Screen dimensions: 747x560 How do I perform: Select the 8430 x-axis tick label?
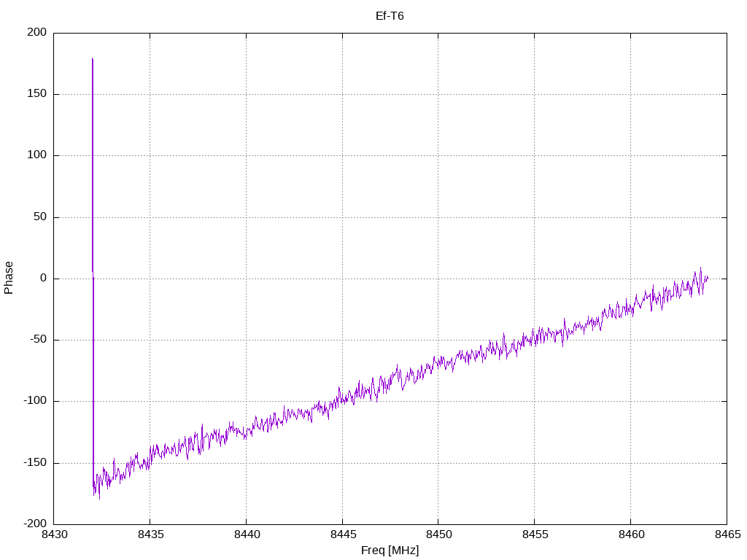click(54, 535)
